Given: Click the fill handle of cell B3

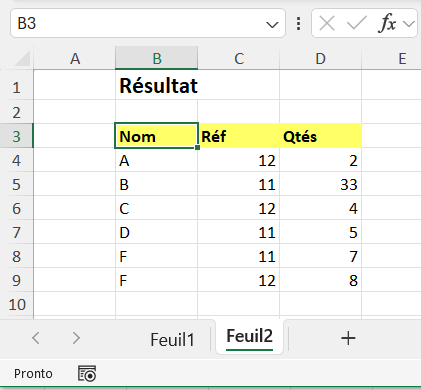Looking at the screenshot, I should [197, 147].
